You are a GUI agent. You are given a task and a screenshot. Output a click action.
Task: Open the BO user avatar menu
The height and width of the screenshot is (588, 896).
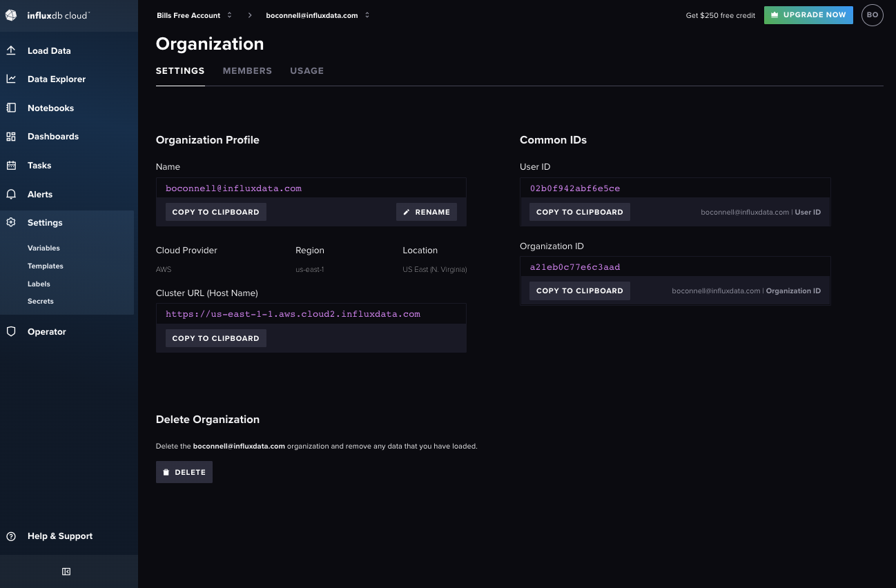[872, 14]
